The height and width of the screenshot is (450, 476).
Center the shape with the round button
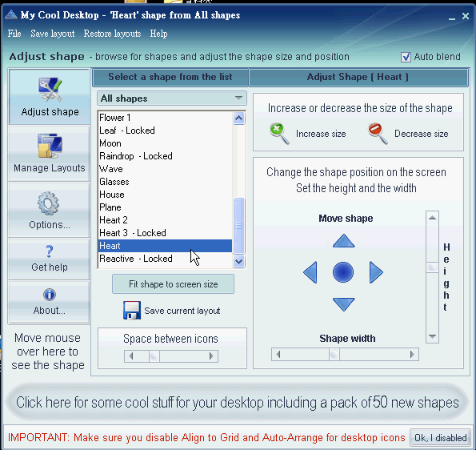point(343,272)
